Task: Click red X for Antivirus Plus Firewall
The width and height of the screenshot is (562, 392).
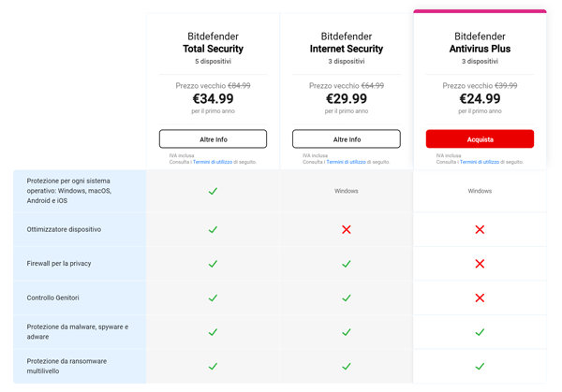Action: [480, 264]
